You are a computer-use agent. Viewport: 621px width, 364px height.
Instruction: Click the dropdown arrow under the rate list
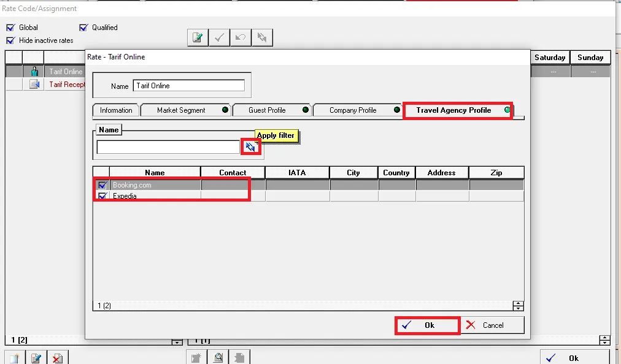[x=177, y=342]
